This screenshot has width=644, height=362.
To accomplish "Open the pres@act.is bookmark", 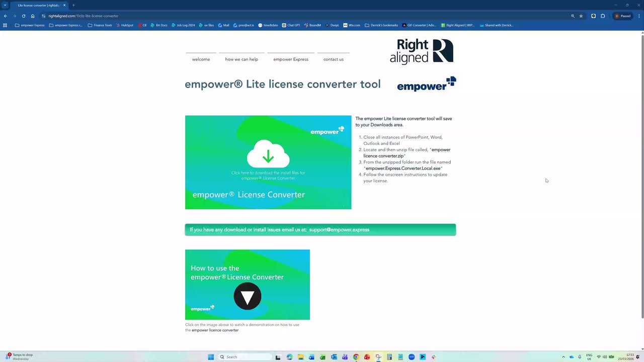I will (244, 25).
